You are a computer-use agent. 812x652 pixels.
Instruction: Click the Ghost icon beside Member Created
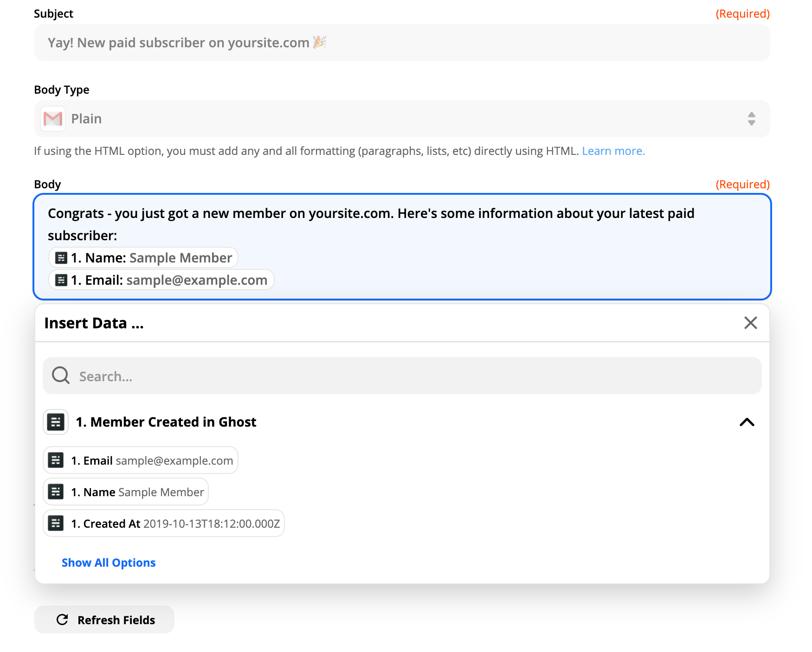pyautogui.click(x=56, y=422)
